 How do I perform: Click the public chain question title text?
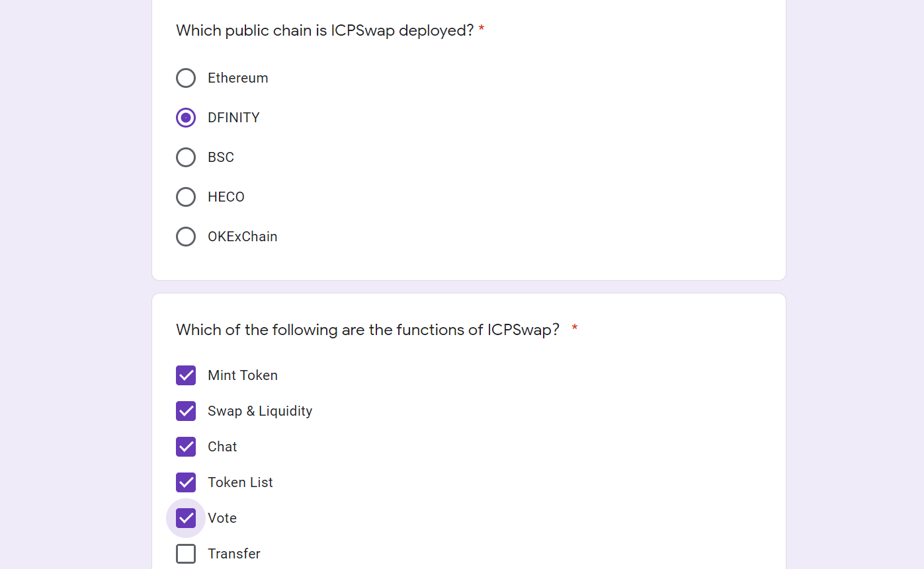pos(325,30)
